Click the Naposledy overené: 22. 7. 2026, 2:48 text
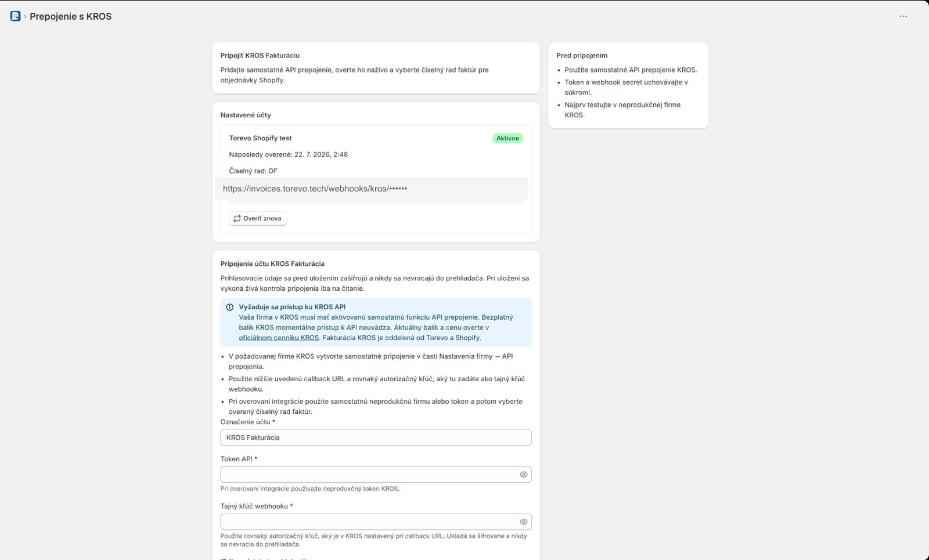 click(x=288, y=154)
